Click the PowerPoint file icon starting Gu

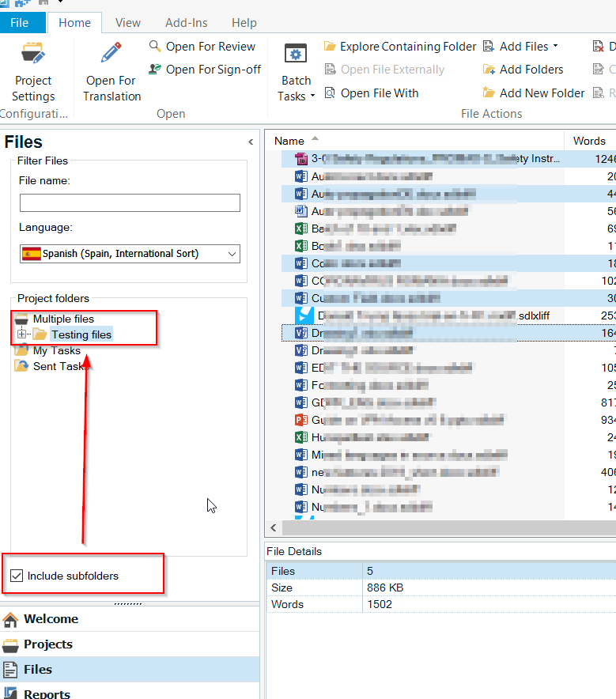coord(301,420)
